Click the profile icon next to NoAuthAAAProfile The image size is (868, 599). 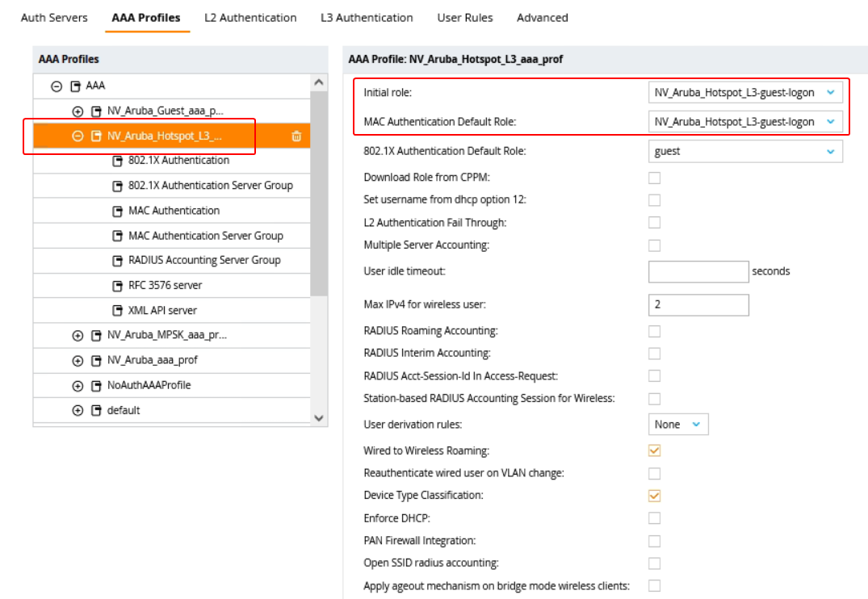[x=96, y=386]
